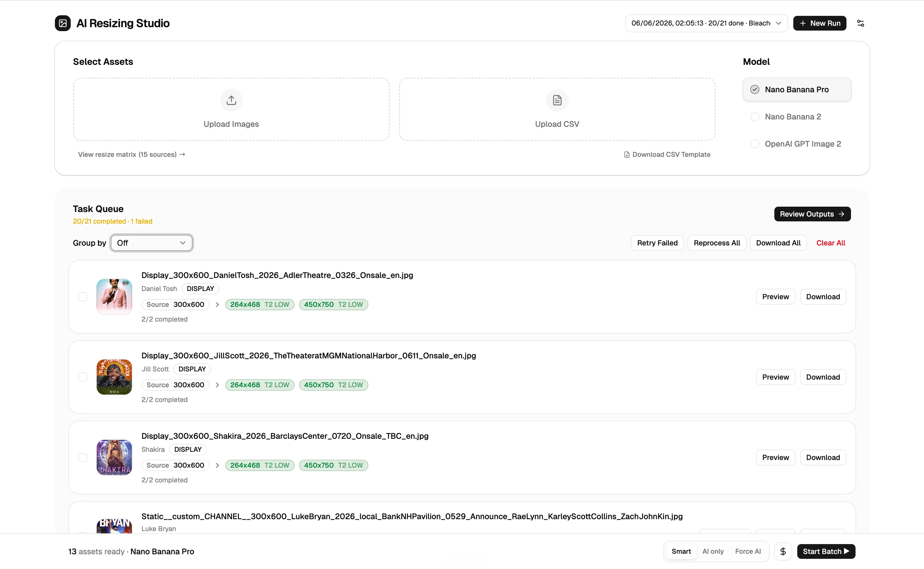Click Download CSV Template link
This screenshot has height=569, width=924.
(x=667, y=155)
